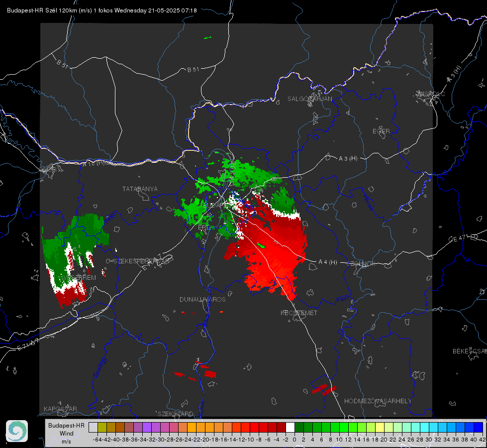Click the HÓDMEZŐVÁSÁRHELY city label
Screen dimensions: 487x448
[x=378, y=401]
